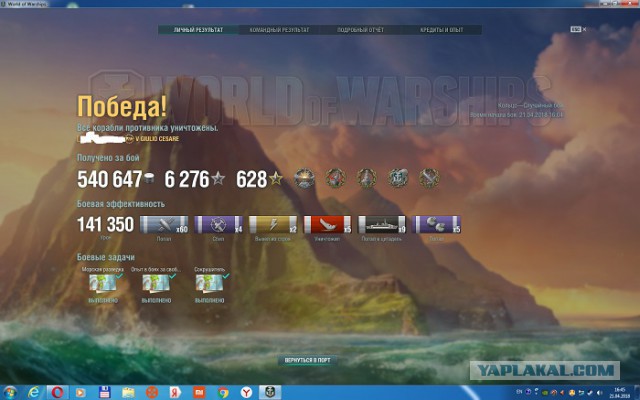The width and height of the screenshot is (640, 400).
Task: Click the floppy disk taskbar icon
Action: click(104, 393)
